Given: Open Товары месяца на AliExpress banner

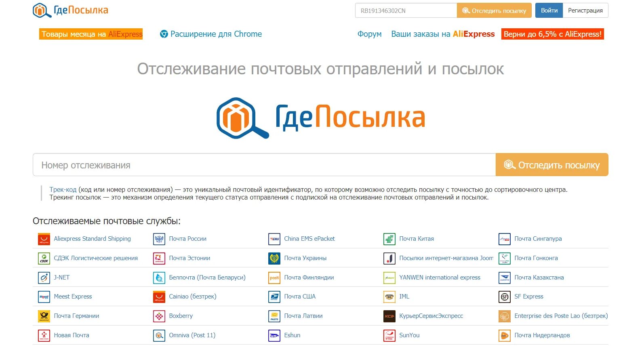Looking at the screenshot, I should [91, 34].
